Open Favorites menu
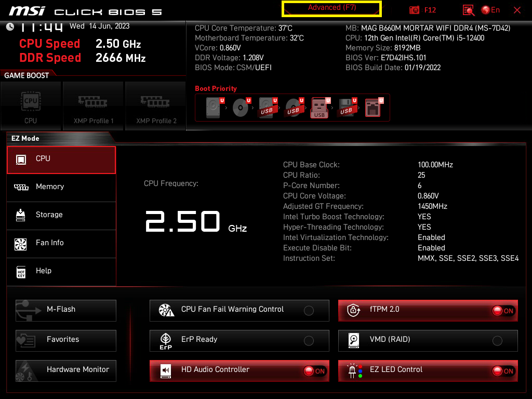This screenshot has width=532, height=399. [66, 341]
